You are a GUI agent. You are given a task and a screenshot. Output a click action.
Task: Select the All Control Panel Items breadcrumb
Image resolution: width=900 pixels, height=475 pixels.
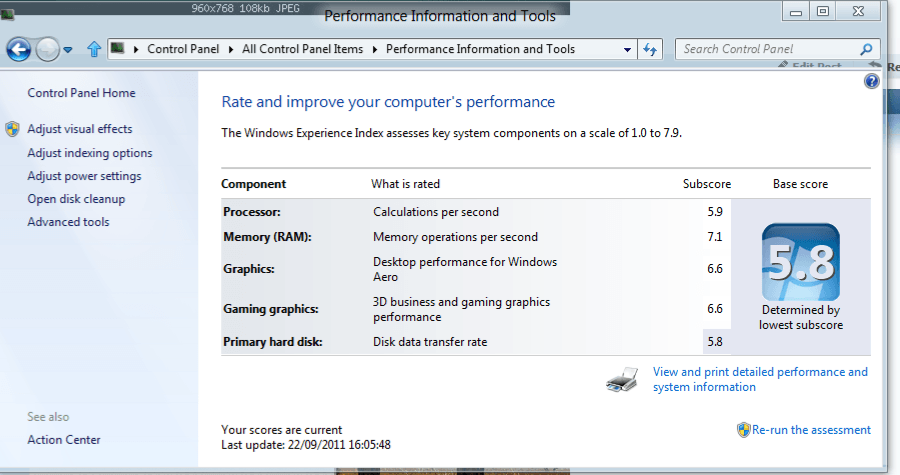(305, 49)
